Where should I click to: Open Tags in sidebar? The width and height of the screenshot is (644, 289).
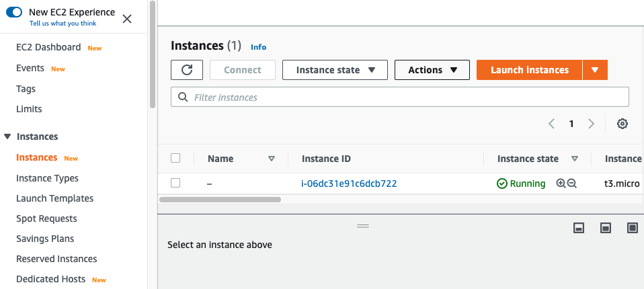pyautogui.click(x=26, y=89)
